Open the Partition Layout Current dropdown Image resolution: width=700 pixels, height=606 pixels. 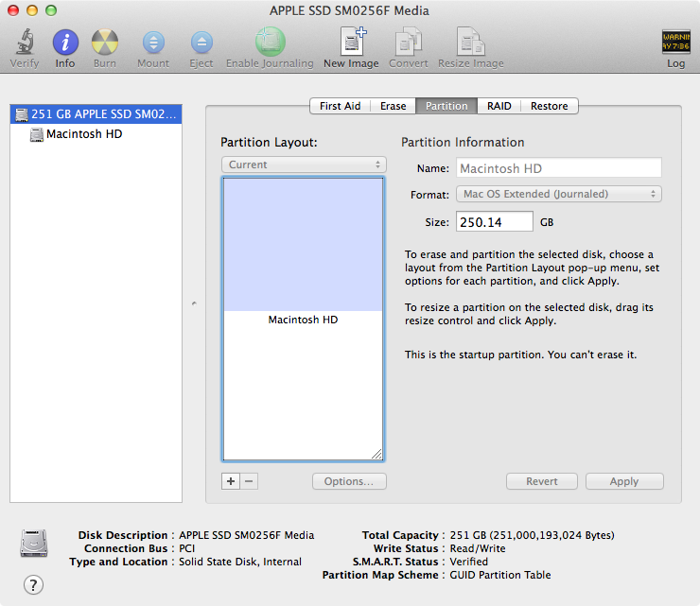304,164
